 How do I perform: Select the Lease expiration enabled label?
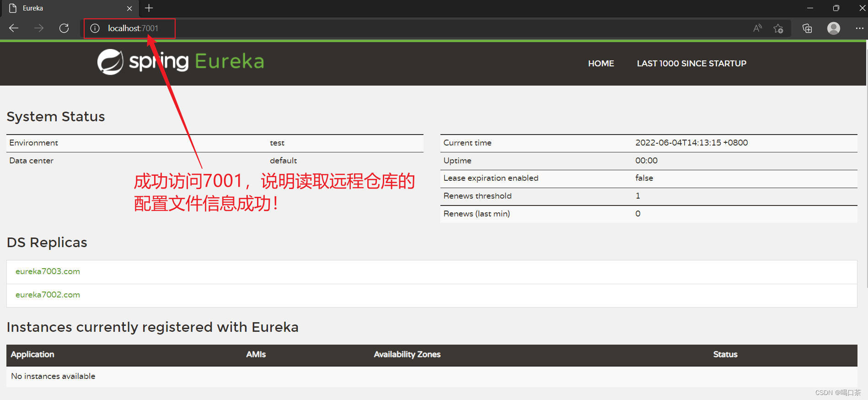[x=491, y=178]
